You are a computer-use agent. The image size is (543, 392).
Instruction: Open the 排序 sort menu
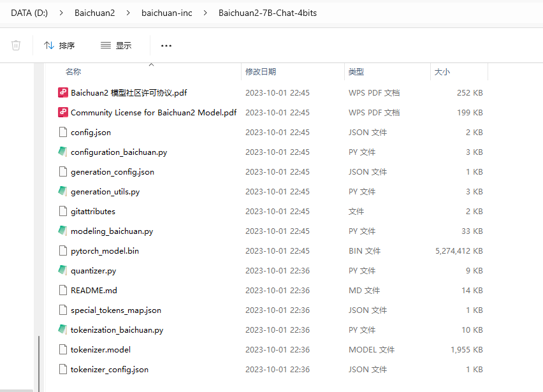[59, 45]
